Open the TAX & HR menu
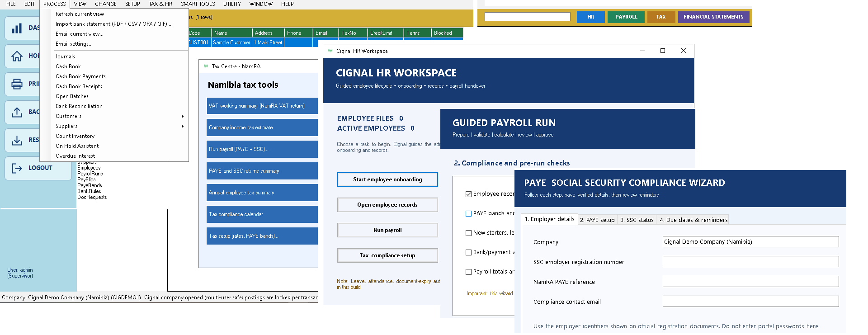This screenshot has height=335, width=868. coord(160,4)
